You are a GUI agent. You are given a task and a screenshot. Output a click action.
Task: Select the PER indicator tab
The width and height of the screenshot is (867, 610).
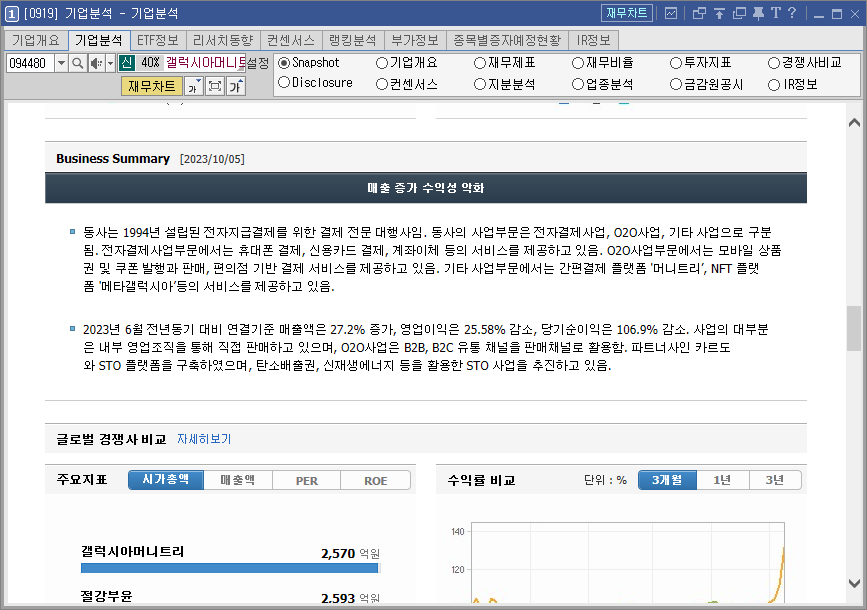[306, 480]
